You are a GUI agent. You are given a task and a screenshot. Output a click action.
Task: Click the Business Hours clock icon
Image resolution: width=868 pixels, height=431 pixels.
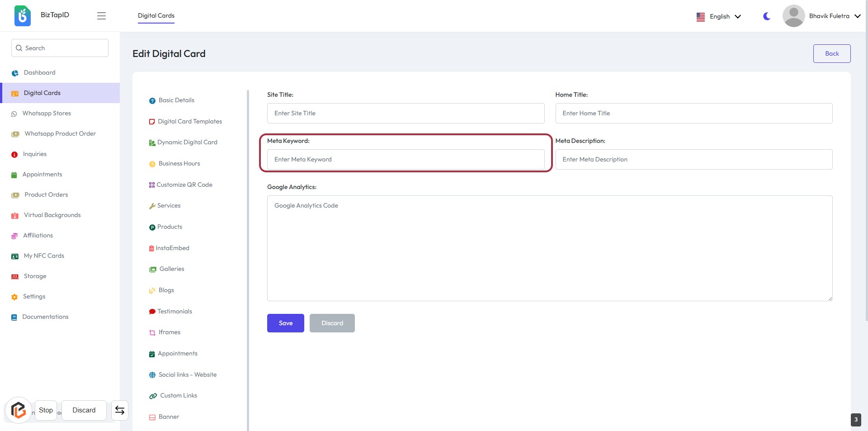click(152, 164)
